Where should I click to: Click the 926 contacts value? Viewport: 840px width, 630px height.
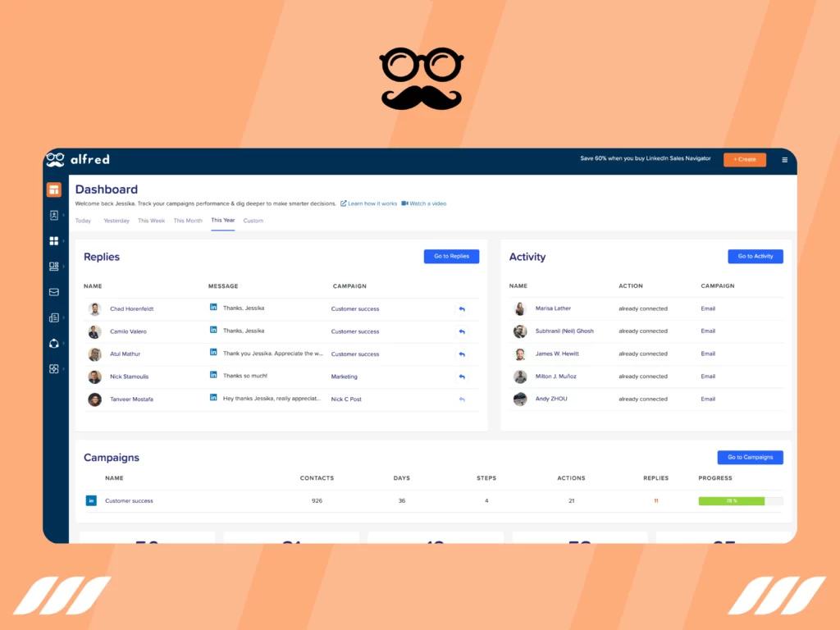click(x=317, y=501)
